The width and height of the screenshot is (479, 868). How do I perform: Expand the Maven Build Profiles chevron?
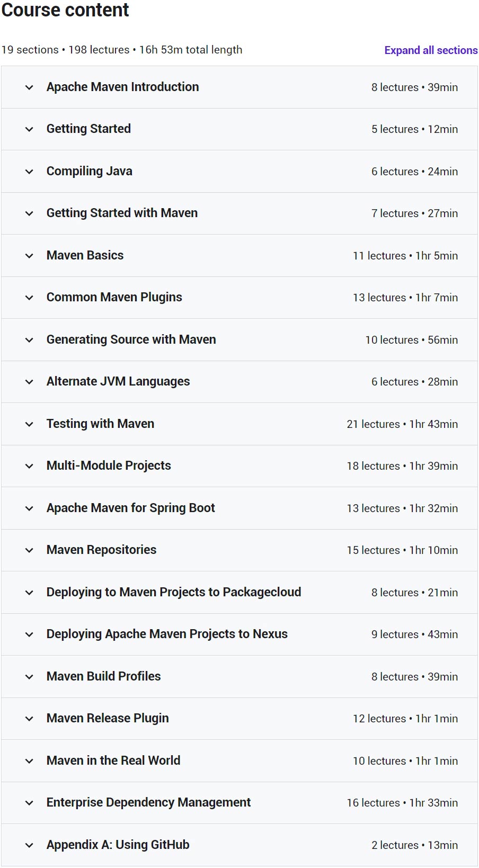tap(29, 677)
